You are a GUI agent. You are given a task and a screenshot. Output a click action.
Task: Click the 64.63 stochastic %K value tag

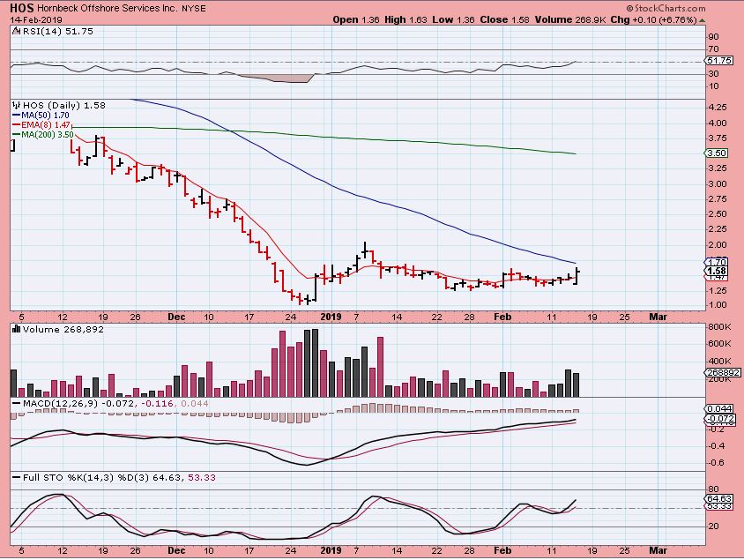point(719,498)
